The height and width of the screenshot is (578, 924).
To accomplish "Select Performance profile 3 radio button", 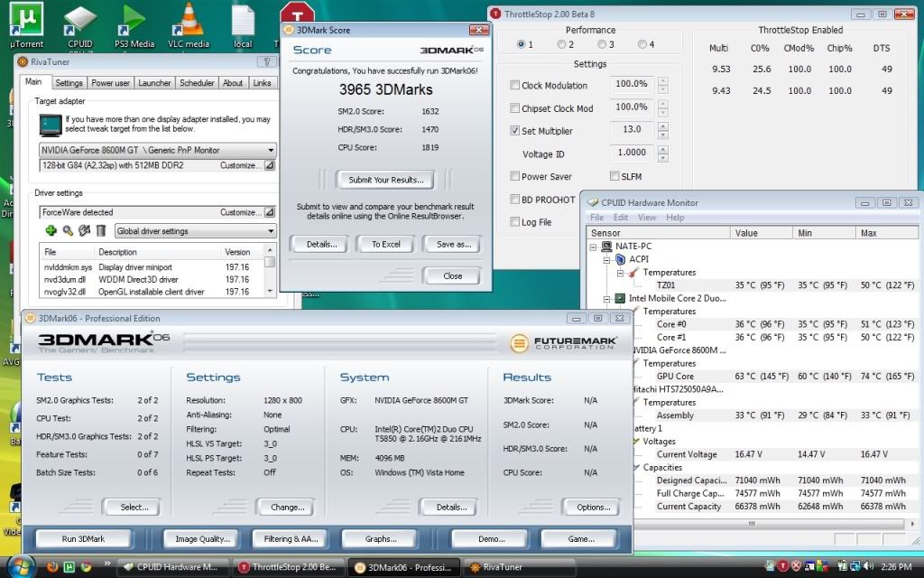I will pyautogui.click(x=602, y=44).
